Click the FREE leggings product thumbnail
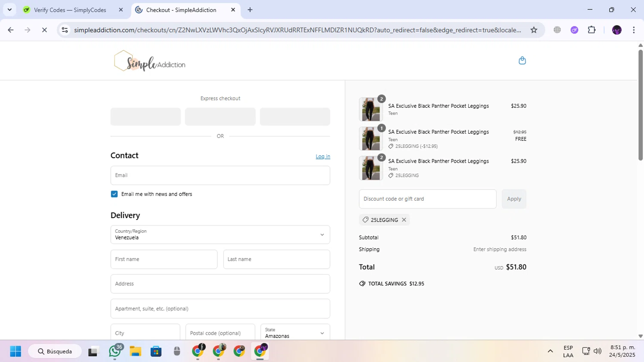The height and width of the screenshot is (362, 644). click(371, 139)
